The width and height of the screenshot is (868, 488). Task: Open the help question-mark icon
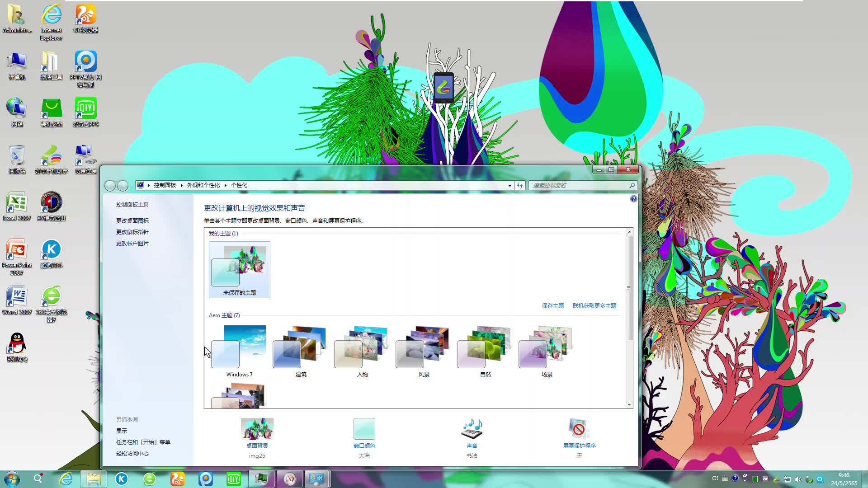pyautogui.click(x=633, y=199)
